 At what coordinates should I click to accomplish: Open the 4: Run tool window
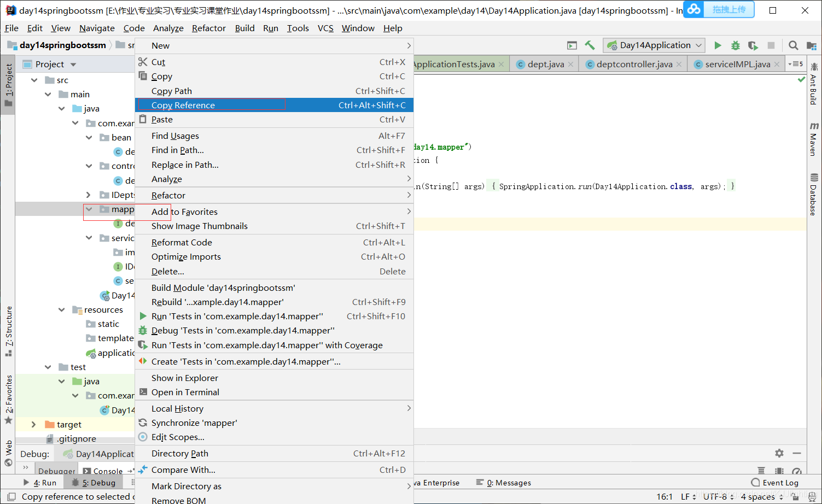tap(40, 483)
